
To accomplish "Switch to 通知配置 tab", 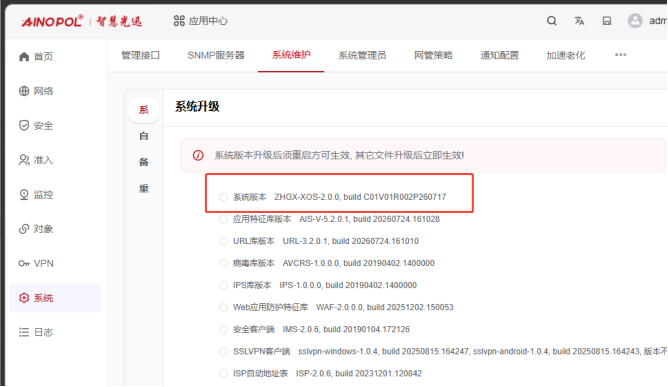I will pyautogui.click(x=500, y=55).
